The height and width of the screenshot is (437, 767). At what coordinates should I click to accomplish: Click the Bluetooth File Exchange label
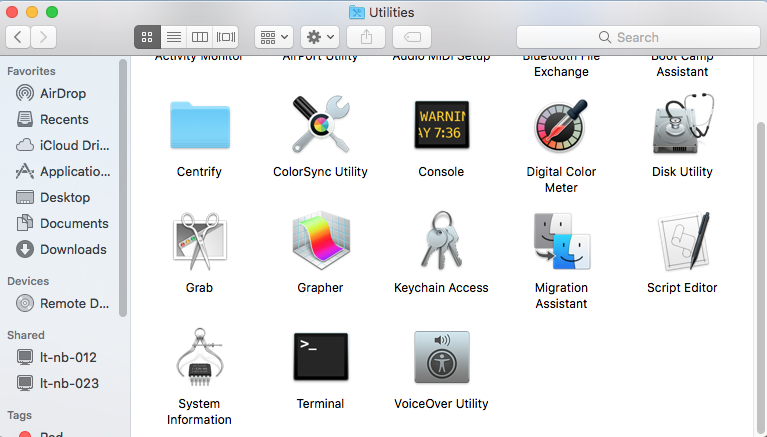[561, 65]
